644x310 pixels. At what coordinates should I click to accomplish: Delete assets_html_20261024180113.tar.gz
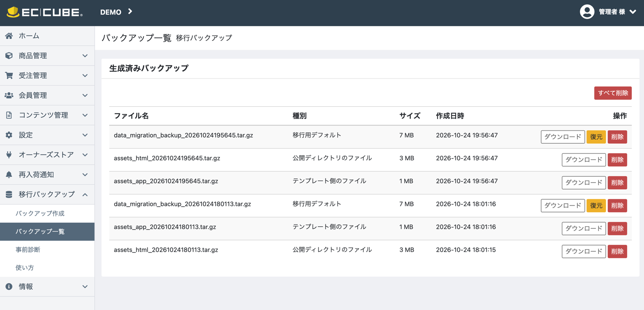point(617,251)
